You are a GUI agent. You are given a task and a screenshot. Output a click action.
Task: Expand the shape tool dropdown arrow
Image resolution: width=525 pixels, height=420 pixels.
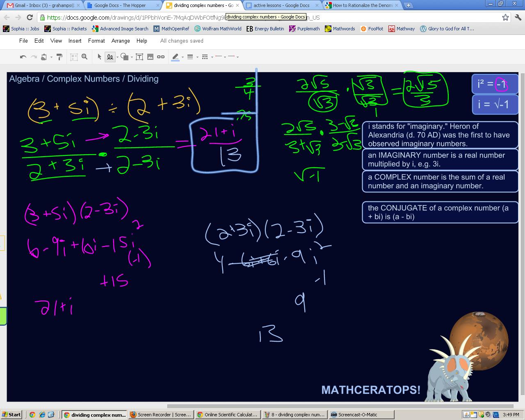point(132,57)
